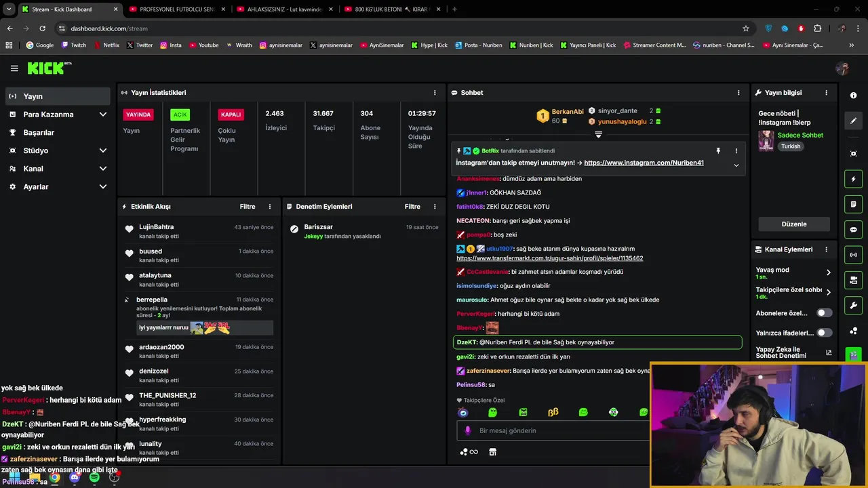Toggle Yalnızca ifadeler chat mode
The image size is (868, 488).
click(x=825, y=333)
